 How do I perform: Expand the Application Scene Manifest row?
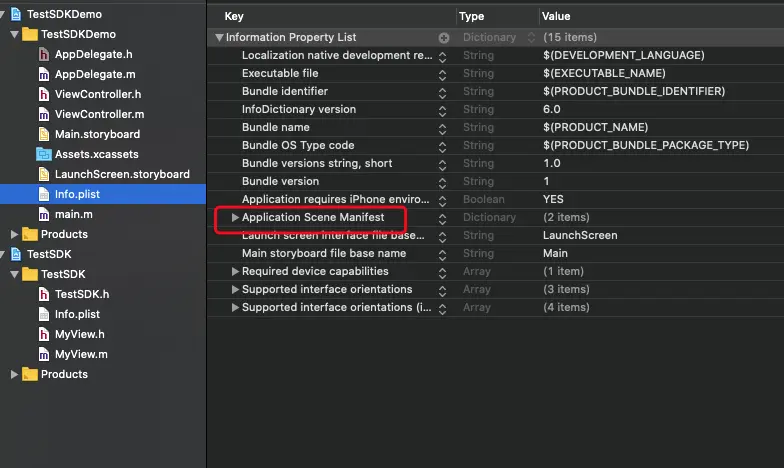point(235,217)
